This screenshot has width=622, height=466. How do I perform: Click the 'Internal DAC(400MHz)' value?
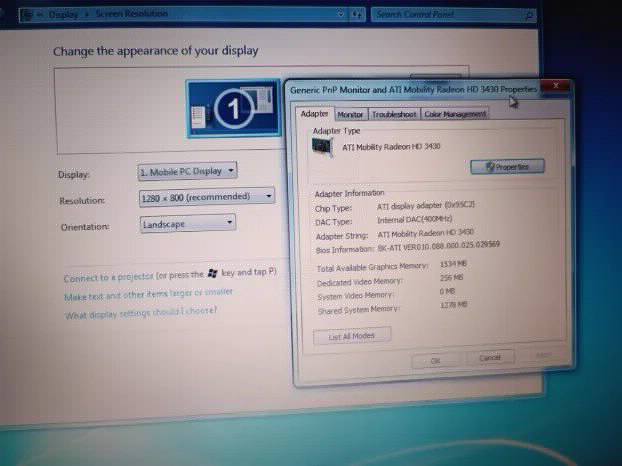click(415, 219)
